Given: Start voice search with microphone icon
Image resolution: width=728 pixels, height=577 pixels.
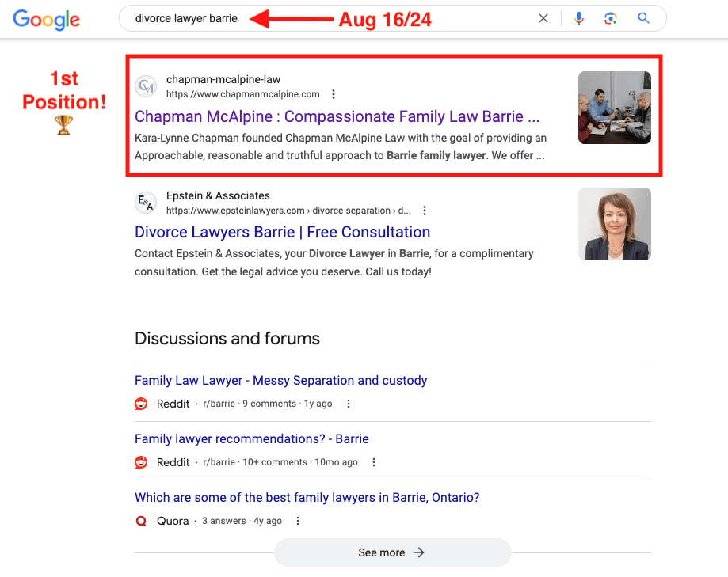Looking at the screenshot, I should click(579, 18).
